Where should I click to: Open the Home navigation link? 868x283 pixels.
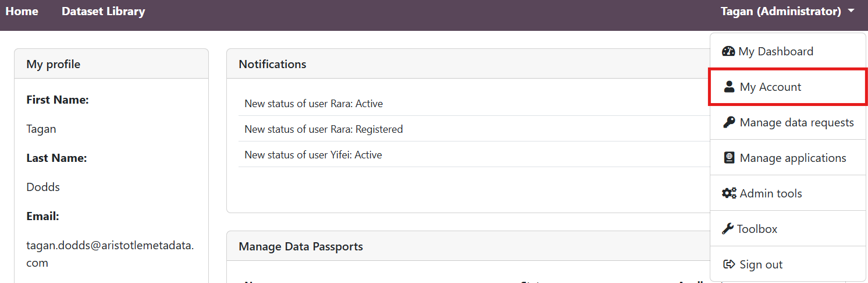click(x=22, y=12)
